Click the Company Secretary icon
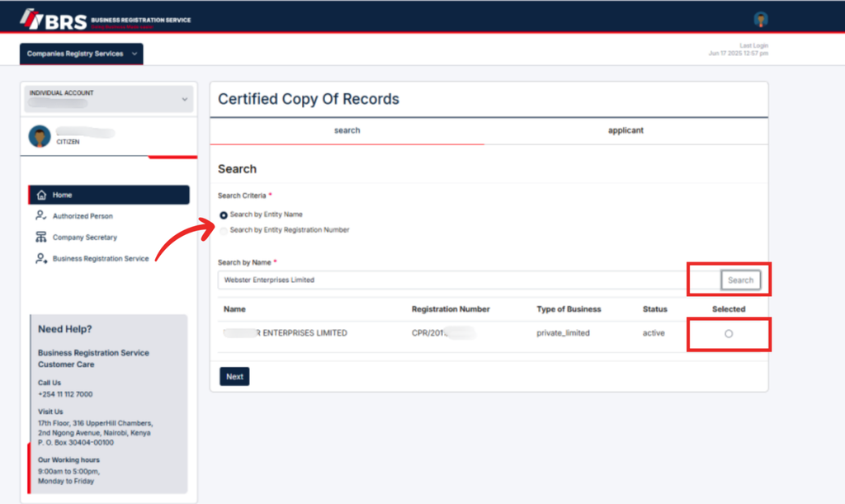 click(41, 237)
